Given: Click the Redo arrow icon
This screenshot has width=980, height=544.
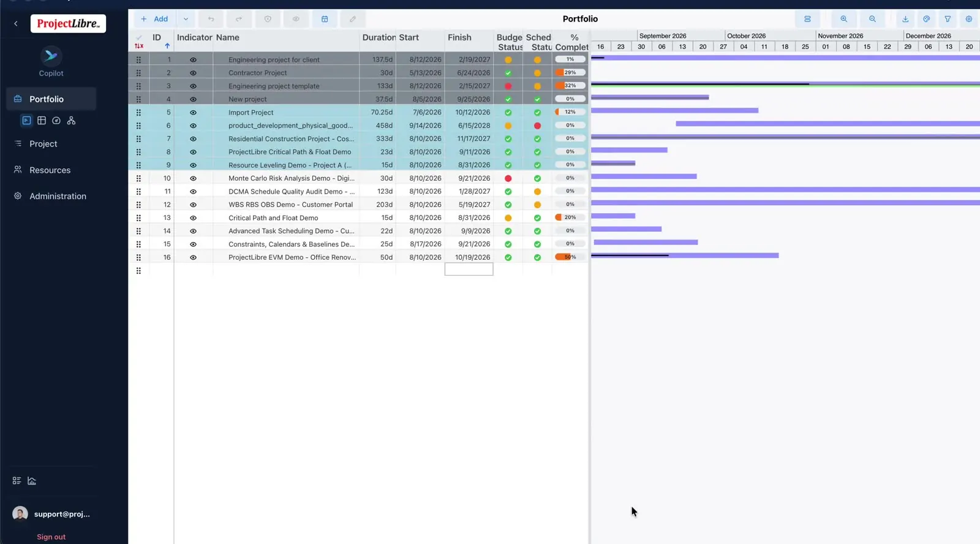Looking at the screenshot, I should pos(239,19).
